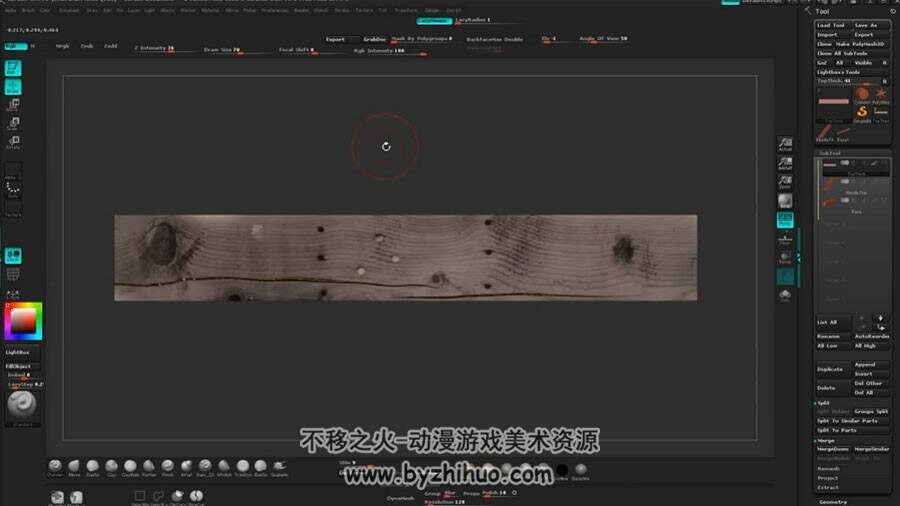Pick the Pinch brush icon
The image size is (900, 506).
tap(168, 468)
